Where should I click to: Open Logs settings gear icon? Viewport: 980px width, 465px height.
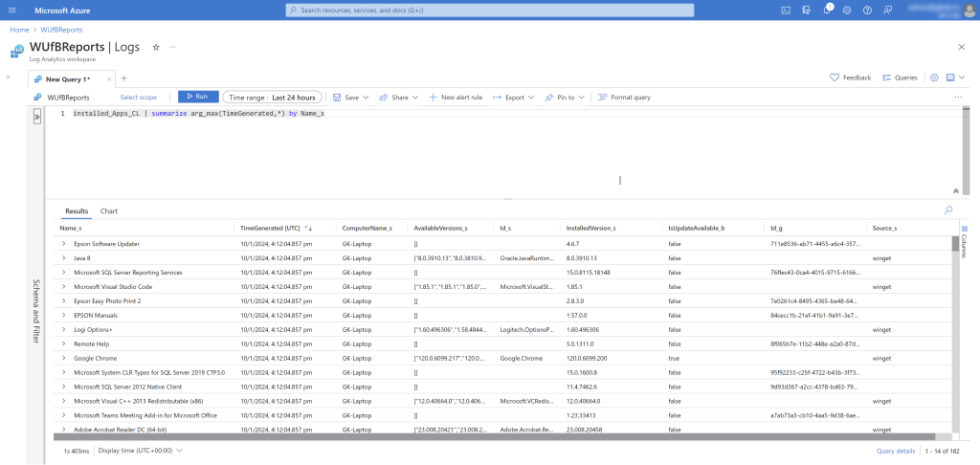pos(934,77)
